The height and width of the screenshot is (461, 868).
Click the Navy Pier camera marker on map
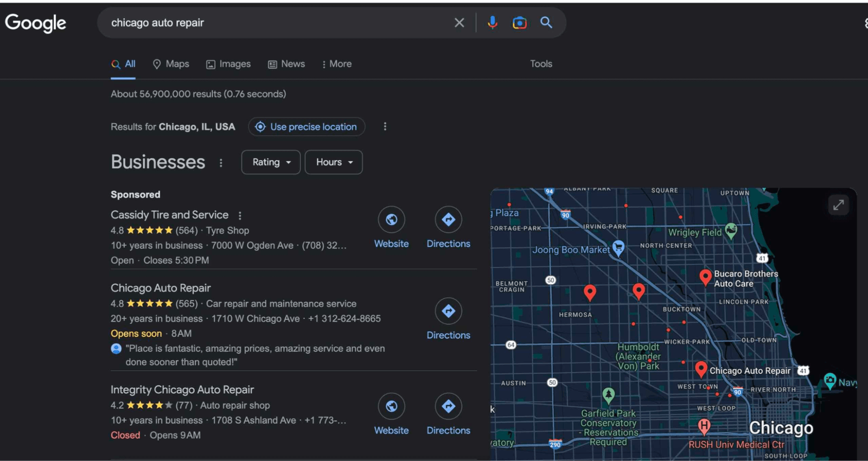[x=830, y=381]
